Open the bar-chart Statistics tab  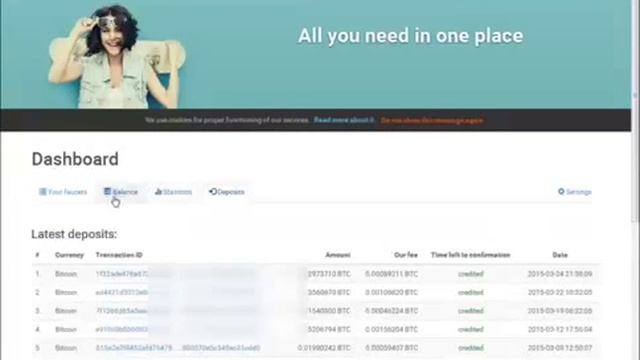pos(173,192)
